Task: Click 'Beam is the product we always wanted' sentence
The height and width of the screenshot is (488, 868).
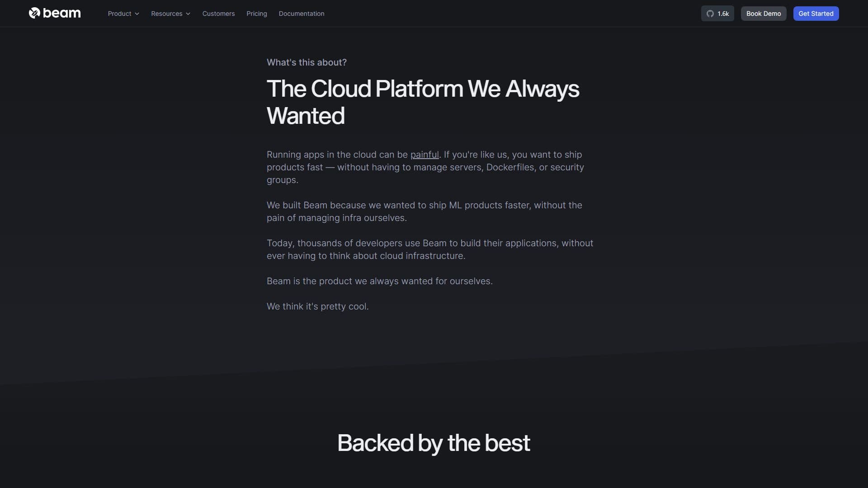Action: pyautogui.click(x=379, y=281)
